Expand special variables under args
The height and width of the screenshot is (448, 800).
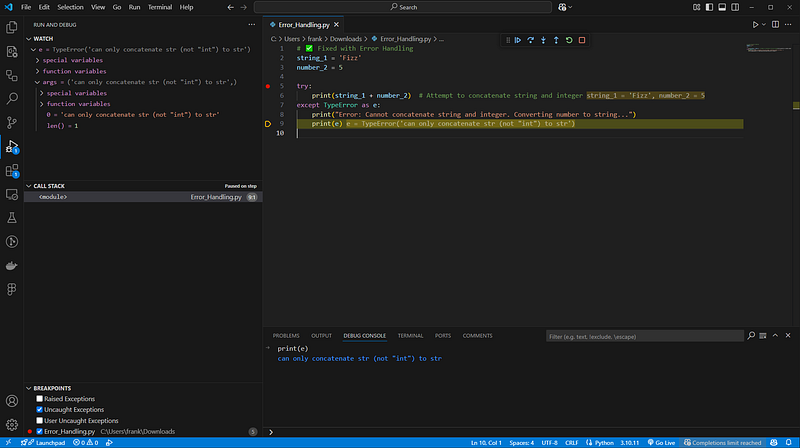42,93
